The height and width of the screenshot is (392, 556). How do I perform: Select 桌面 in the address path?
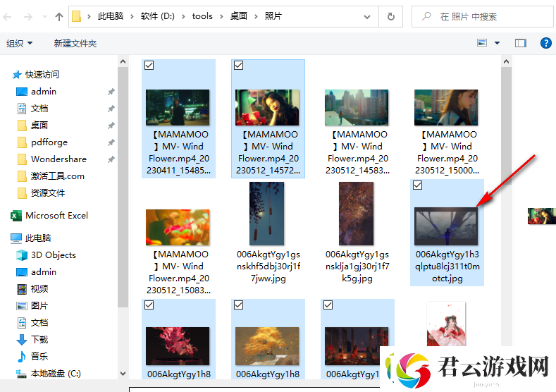click(x=239, y=16)
